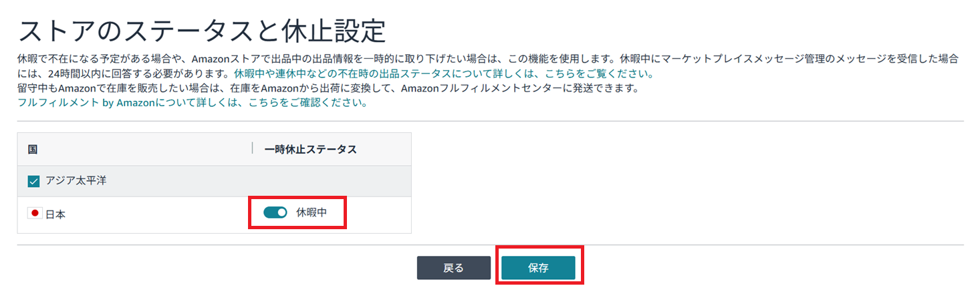
Task: Click the アジア太平洋 region label text
Action: pos(75,181)
